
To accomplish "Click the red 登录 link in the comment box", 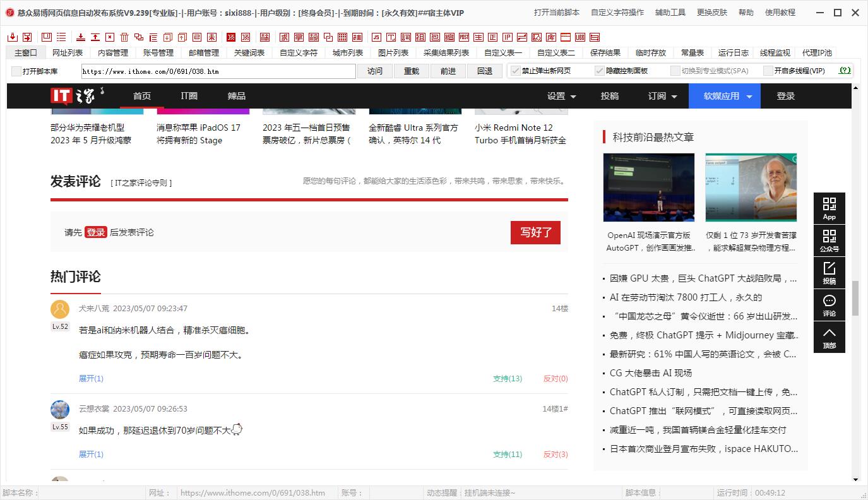I will tap(96, 232).
